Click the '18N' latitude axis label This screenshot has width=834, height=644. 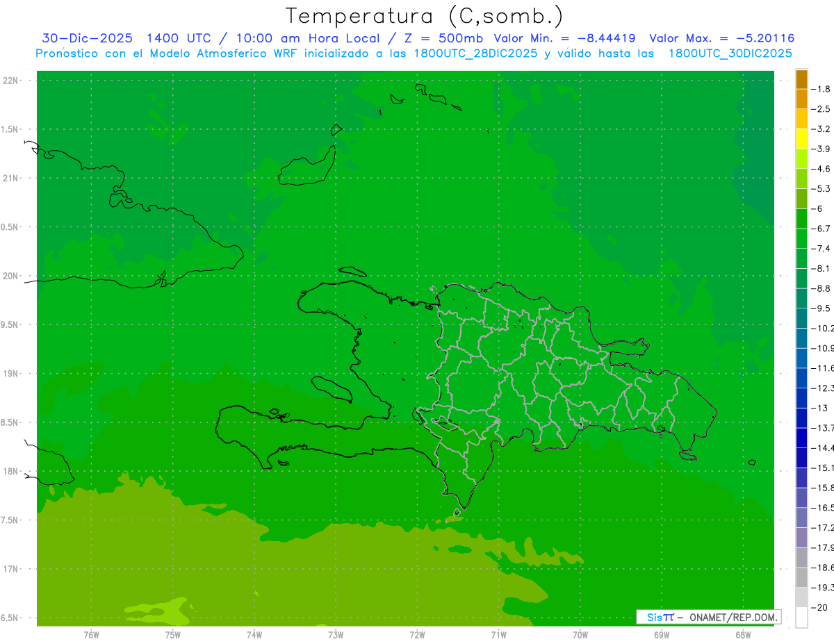pos(11,472)
